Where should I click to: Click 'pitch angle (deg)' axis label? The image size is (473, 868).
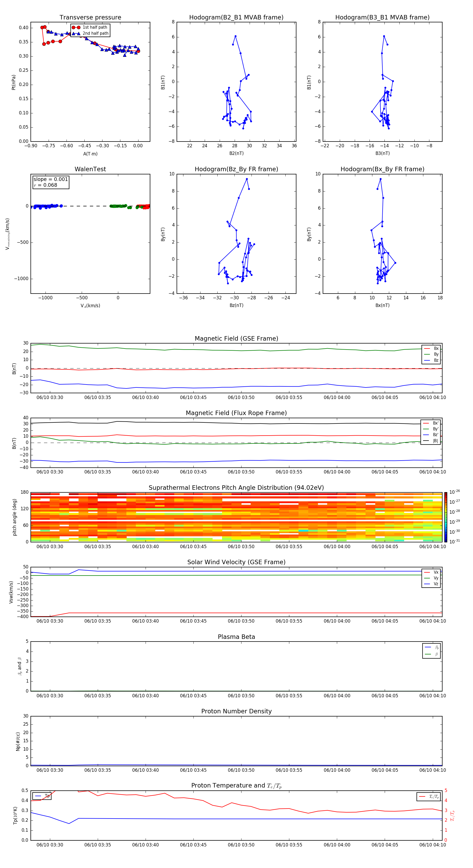(x=14, y=517)
